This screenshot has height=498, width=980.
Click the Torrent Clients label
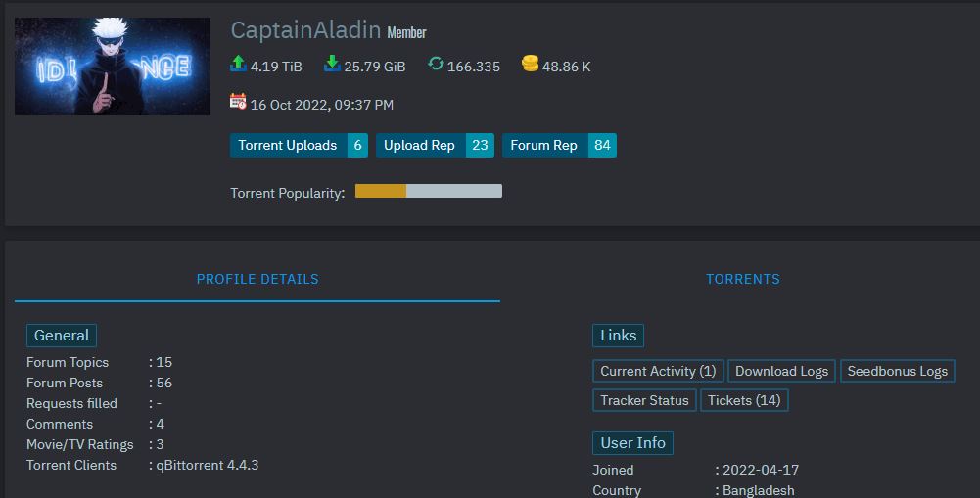(x=71, y=465)
